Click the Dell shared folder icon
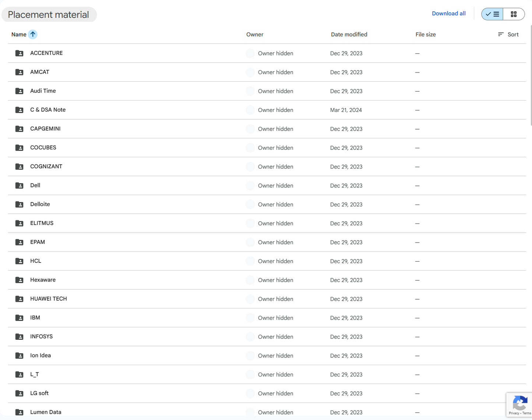The height and width of the screenshot is (420, 532). pyautogui.click(x=20, y=186)
